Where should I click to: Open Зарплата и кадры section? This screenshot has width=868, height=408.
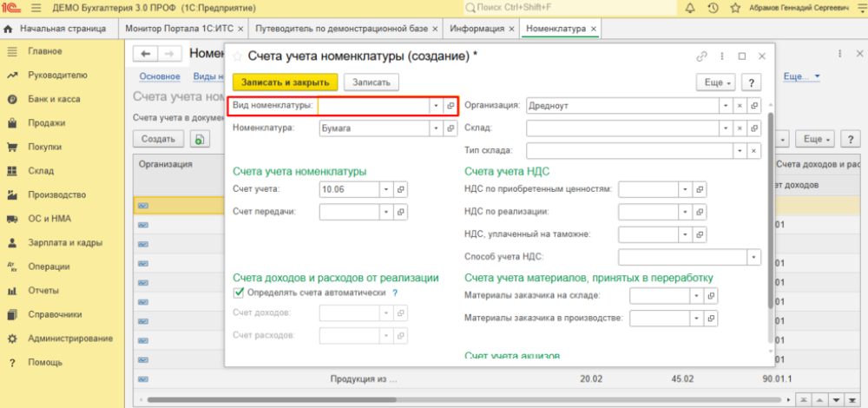[x=65, y=242]
